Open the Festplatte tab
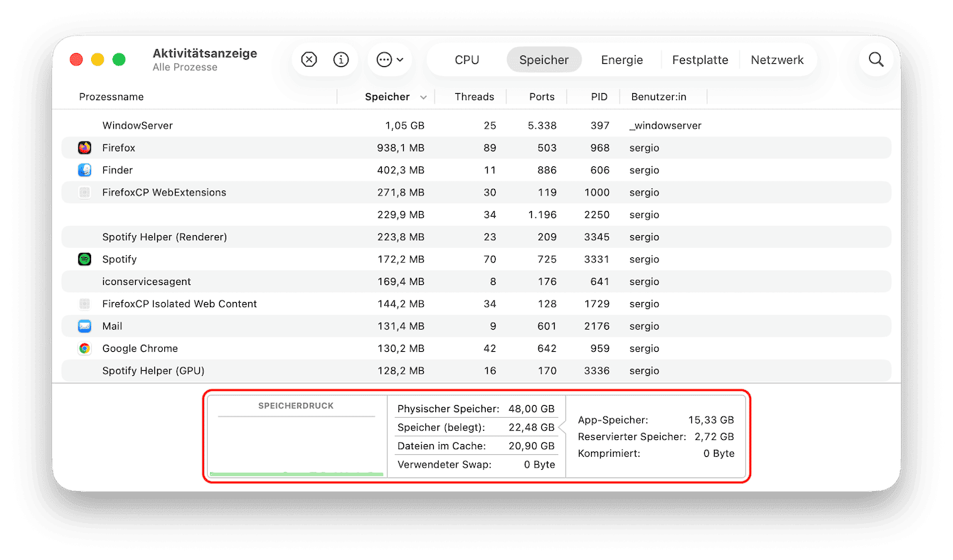Viewport: 953px width, 560px height. [x=700, y=60]
